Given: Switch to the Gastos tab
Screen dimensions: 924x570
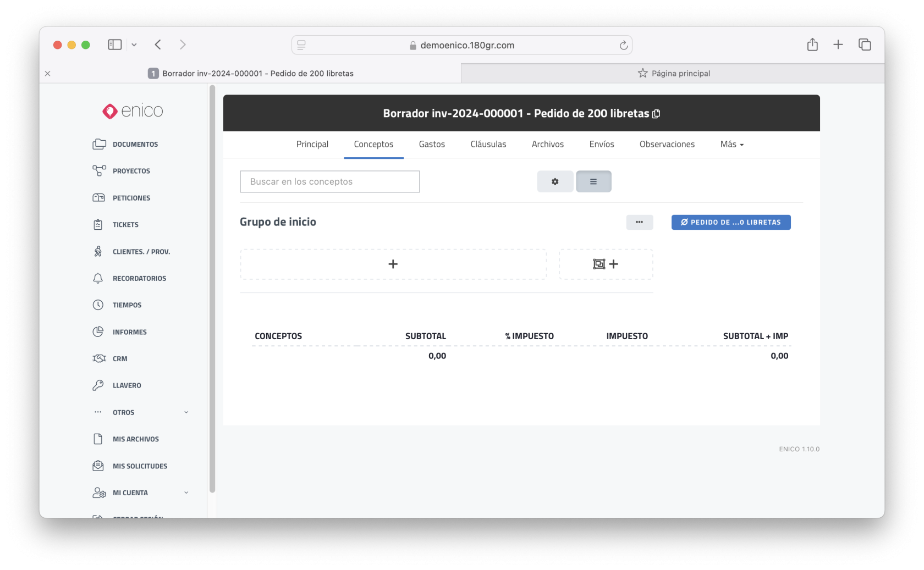Looking at the screenshot, I should (432, 144).
